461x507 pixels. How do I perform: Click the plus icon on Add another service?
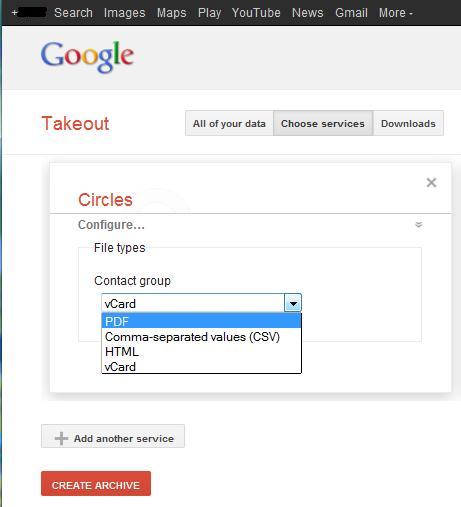61,438
